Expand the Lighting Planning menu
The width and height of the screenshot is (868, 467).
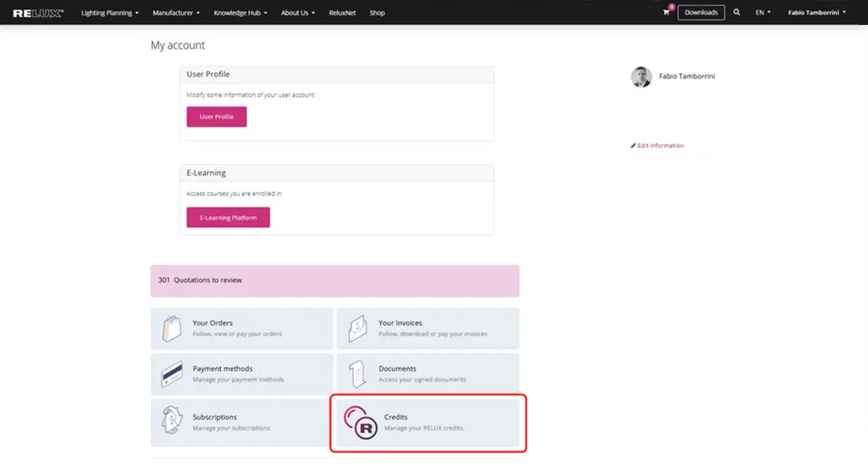pos(110,13)
